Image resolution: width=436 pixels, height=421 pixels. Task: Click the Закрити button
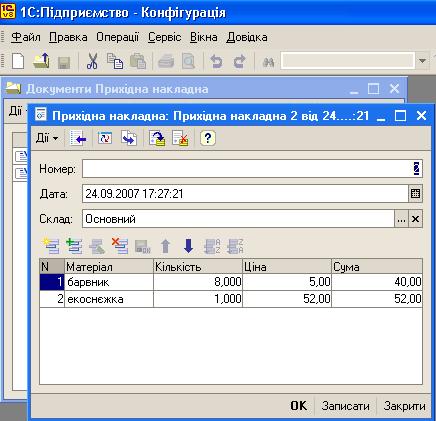(x=404, y=406)
